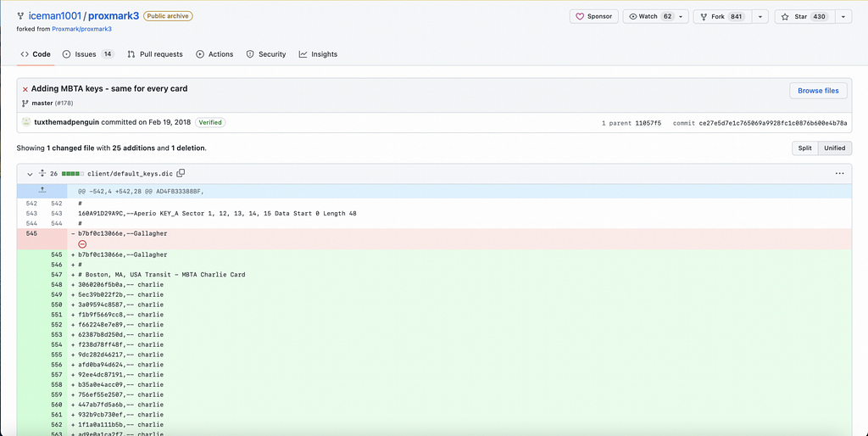Click the Sponsor button

pyautogui.click(x=593, y=17)
